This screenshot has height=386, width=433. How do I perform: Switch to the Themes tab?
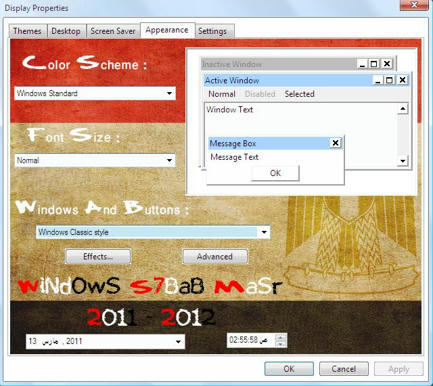tap(27, 31)
